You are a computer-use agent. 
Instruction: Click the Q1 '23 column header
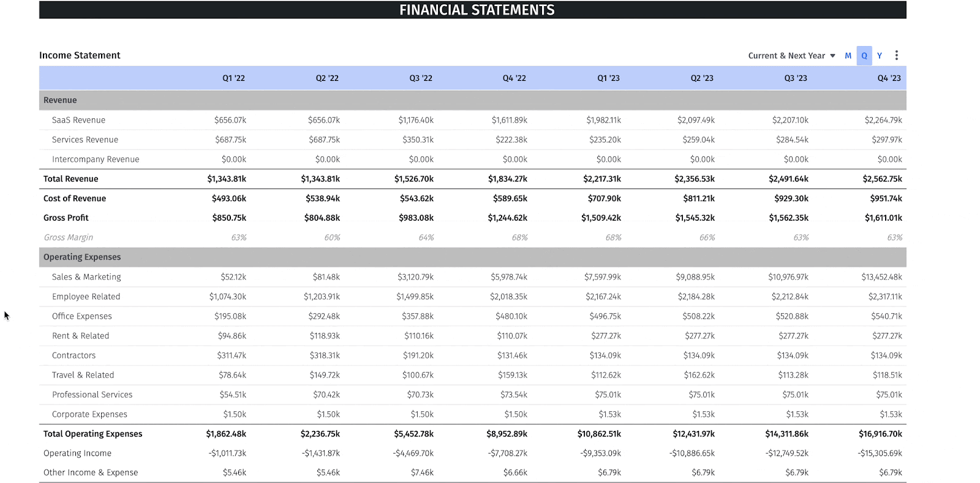608,78
